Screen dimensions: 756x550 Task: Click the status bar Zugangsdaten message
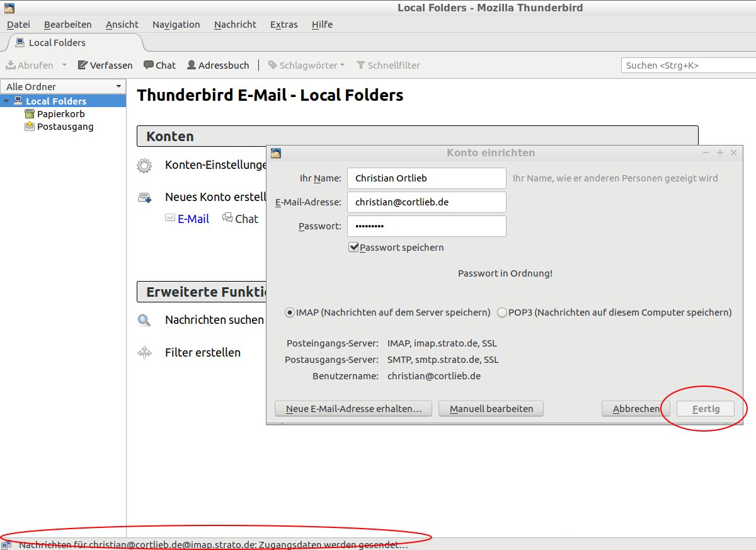(x=214, y=545)
